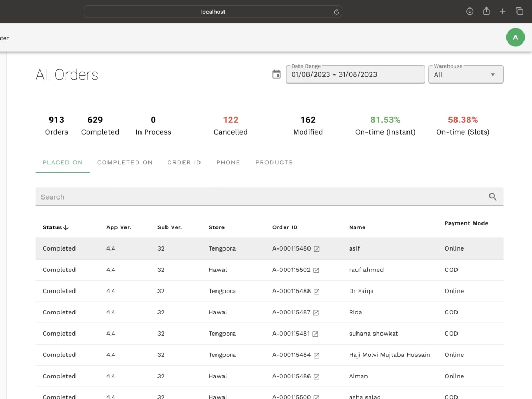Focus the Search input box

(269, 197)
